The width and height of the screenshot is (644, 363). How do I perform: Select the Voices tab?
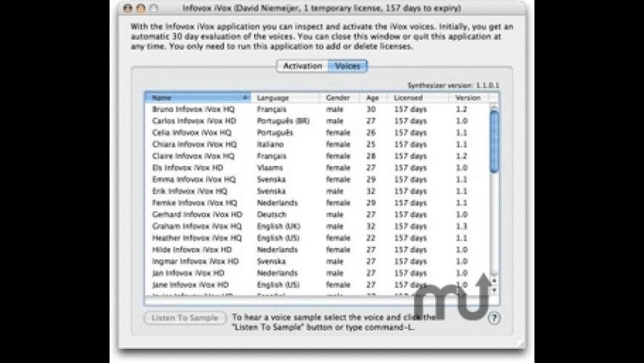(347, 66)
